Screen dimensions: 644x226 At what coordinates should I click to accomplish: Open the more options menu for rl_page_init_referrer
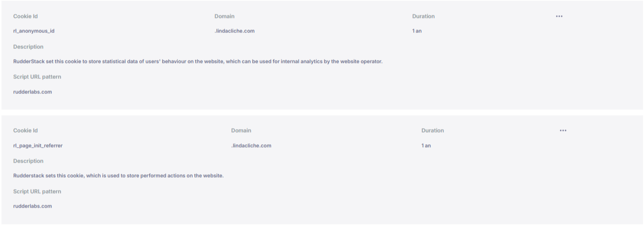point(563,131)
